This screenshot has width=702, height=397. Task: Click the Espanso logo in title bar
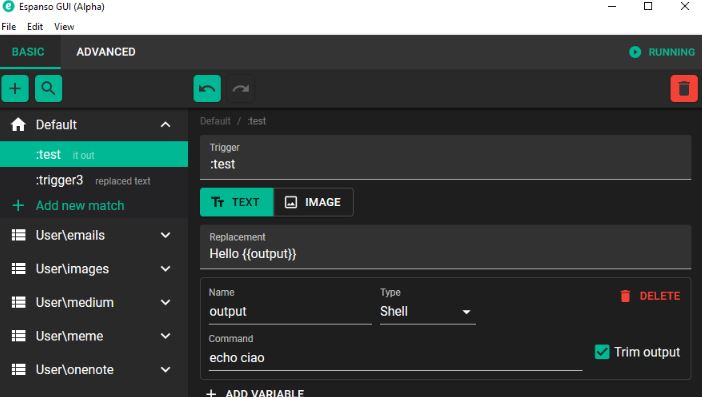point(8,6)
